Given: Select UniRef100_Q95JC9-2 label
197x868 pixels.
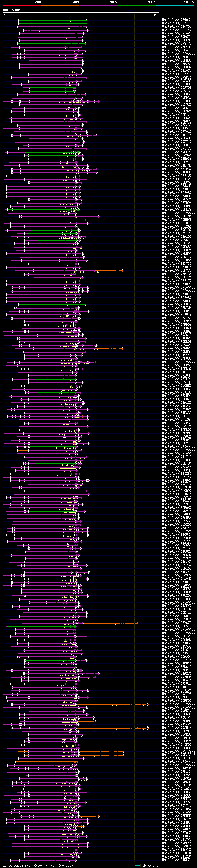Looking at the screenshot, I should 179,751.
